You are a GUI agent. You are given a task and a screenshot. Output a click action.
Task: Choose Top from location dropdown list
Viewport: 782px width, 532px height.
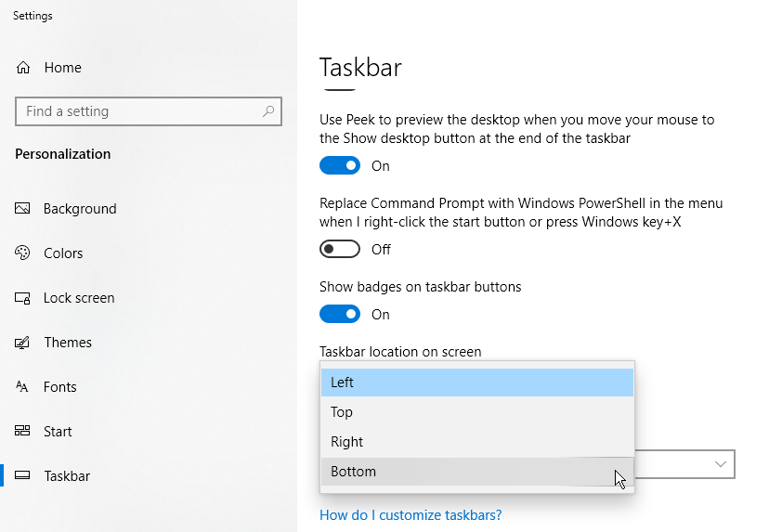pyautogui.click(x=477, y=412)
